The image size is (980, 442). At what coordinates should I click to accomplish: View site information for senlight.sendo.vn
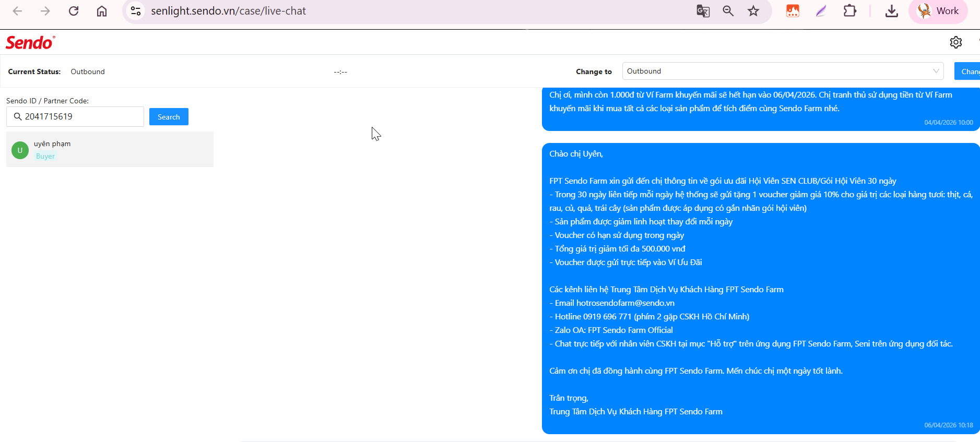click(136, 11)
